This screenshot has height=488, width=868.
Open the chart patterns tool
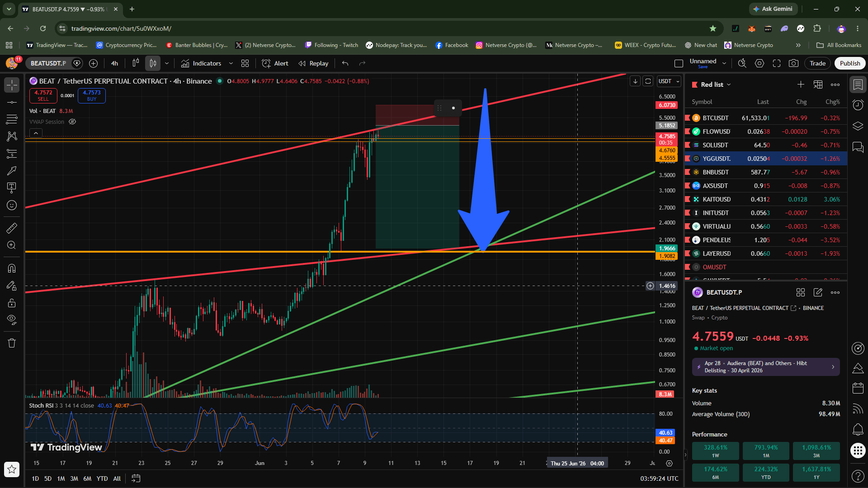click(12, 136)
